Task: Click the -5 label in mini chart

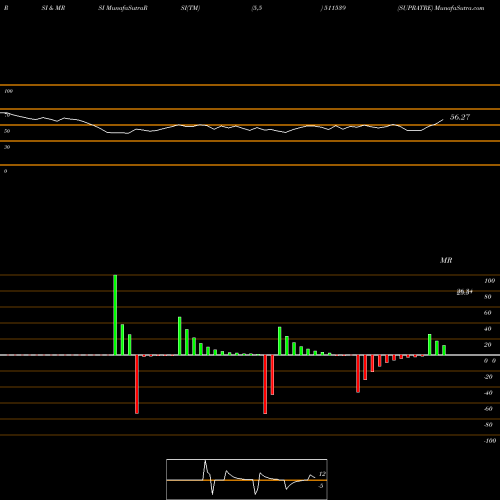Action: [321, 486]
